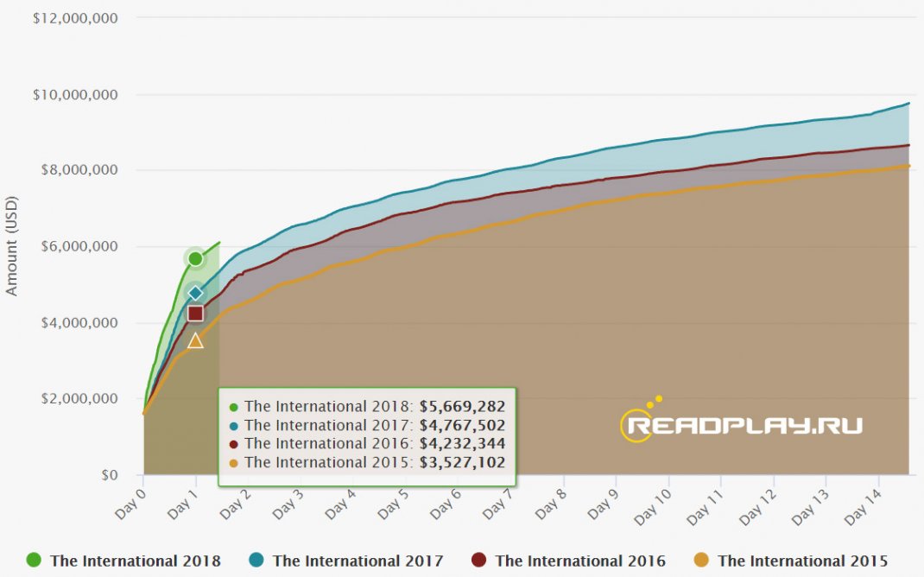924x577 pixels.
Task: Click the Amount (USD) axis title
Action: 11,246
